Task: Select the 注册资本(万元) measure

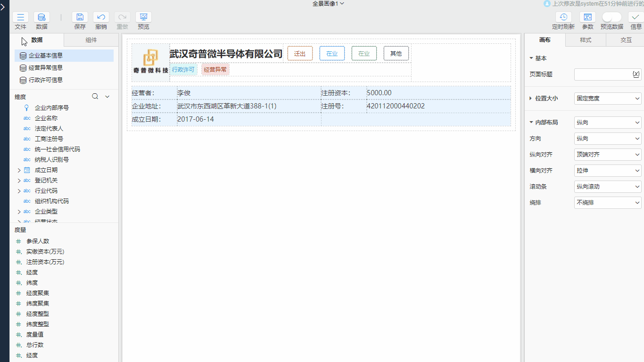Action: (x=45, y=262)
